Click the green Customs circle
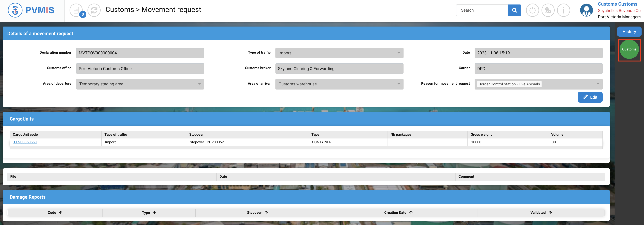Viewport: 644px width, 225px height. (629, 50)
